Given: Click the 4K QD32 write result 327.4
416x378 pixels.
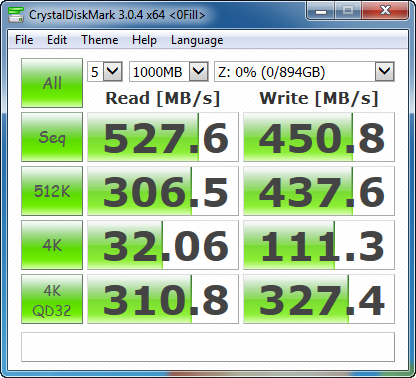Looking at the screenshot, I should 319,299.
